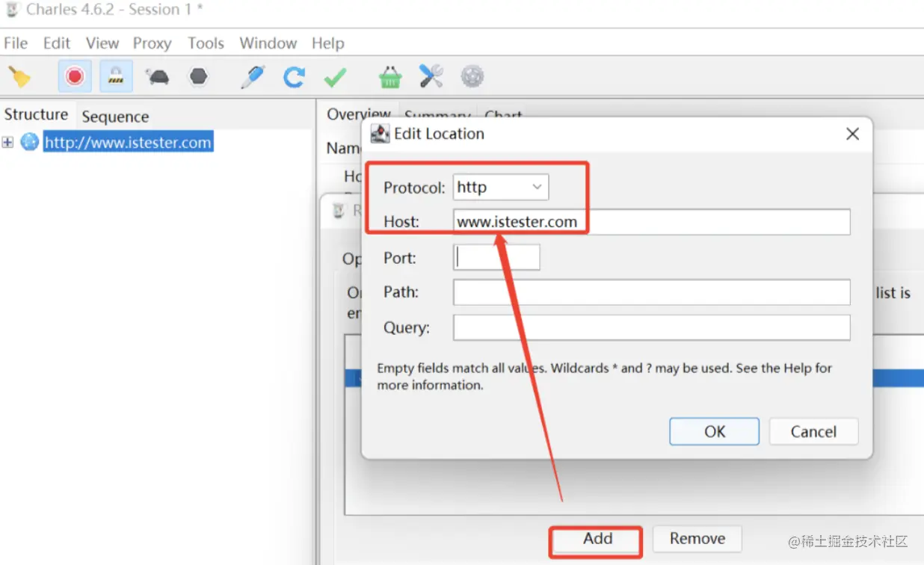Open the View menu
This screenshot has width=924, height=565.
(x=102, y=43)
